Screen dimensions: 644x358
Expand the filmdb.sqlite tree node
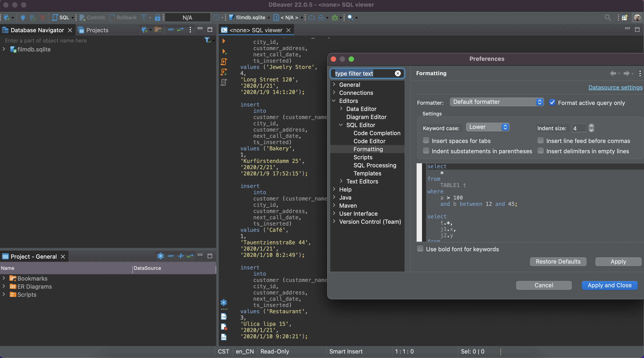pos(4,49)
